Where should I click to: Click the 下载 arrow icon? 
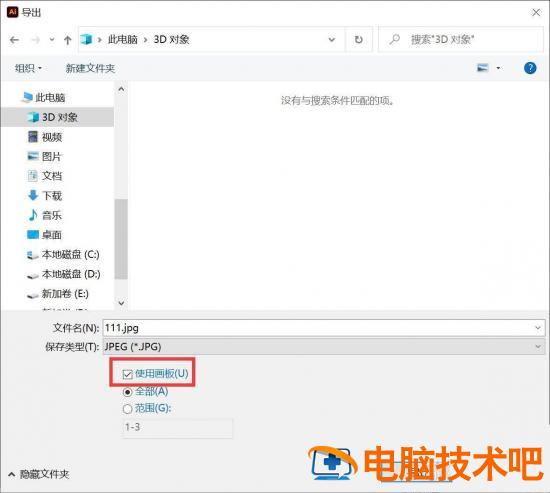coord(33,195)
